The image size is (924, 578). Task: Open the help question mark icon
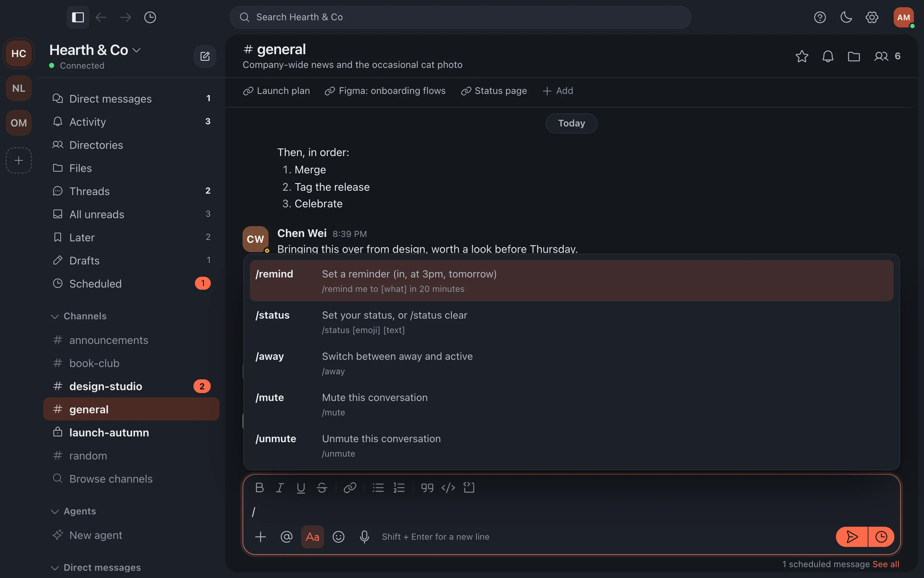[820, 17]
